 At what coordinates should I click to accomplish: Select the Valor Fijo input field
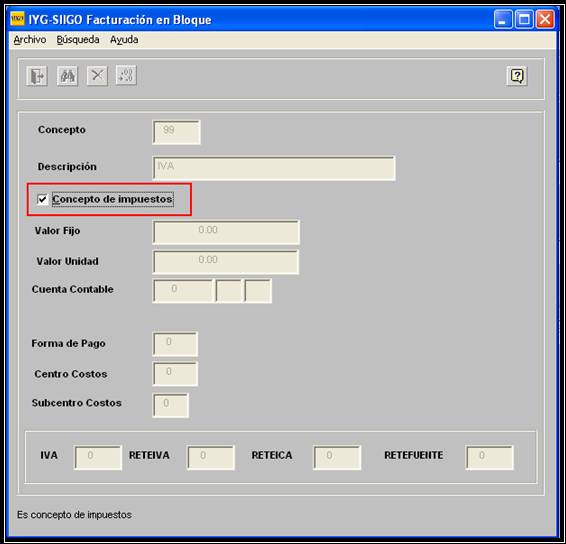(226, 232)
